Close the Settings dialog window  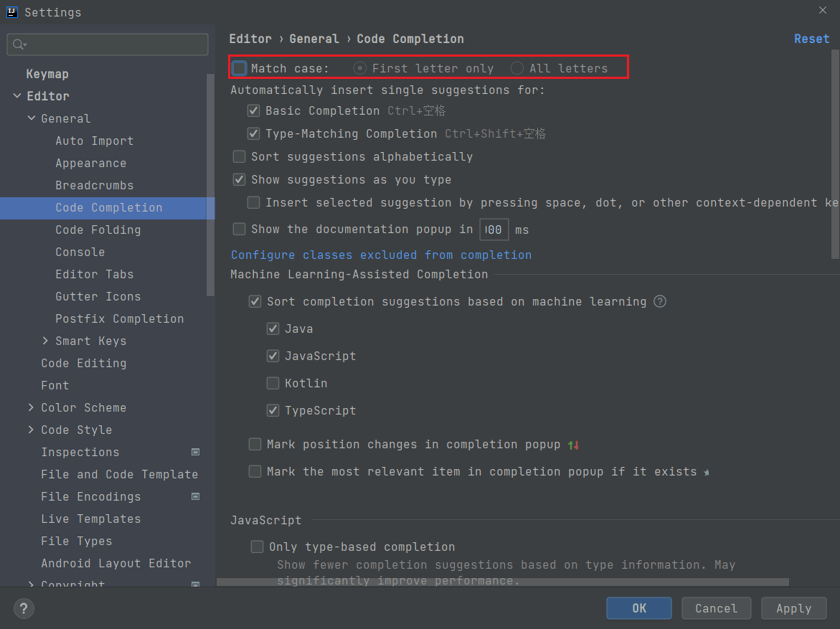(x=823, y=10)
